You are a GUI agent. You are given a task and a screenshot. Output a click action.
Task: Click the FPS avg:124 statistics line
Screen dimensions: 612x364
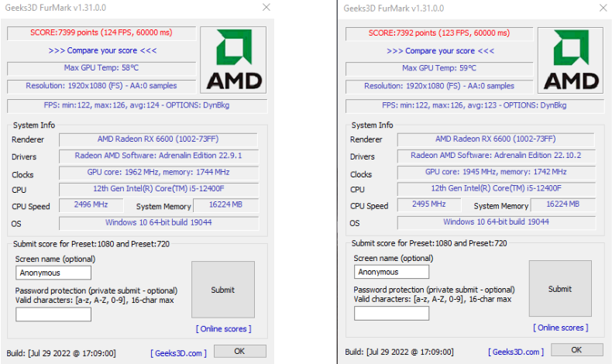[137, 105]
